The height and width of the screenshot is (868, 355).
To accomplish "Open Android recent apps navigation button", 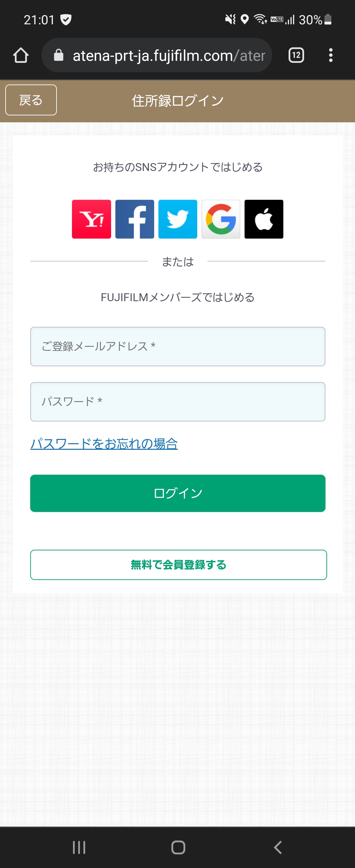I will pyautogui.click(x=79, y=847).
